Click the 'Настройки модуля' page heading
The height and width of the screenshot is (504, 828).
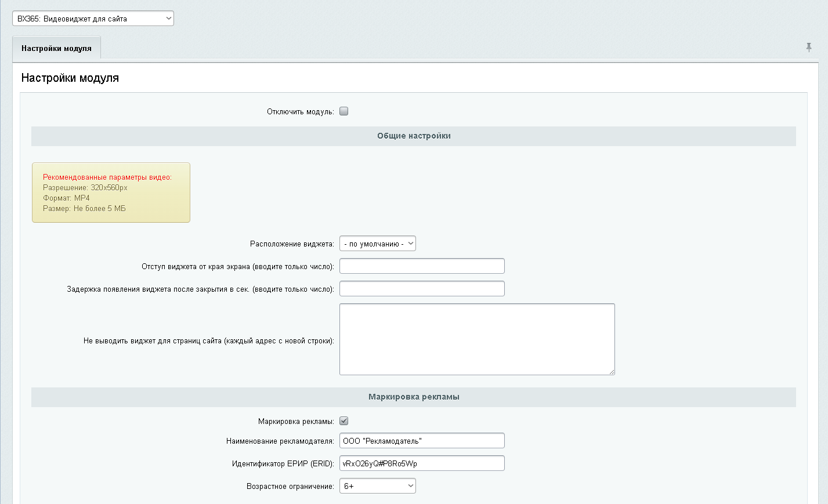click(x=70, y=78)
